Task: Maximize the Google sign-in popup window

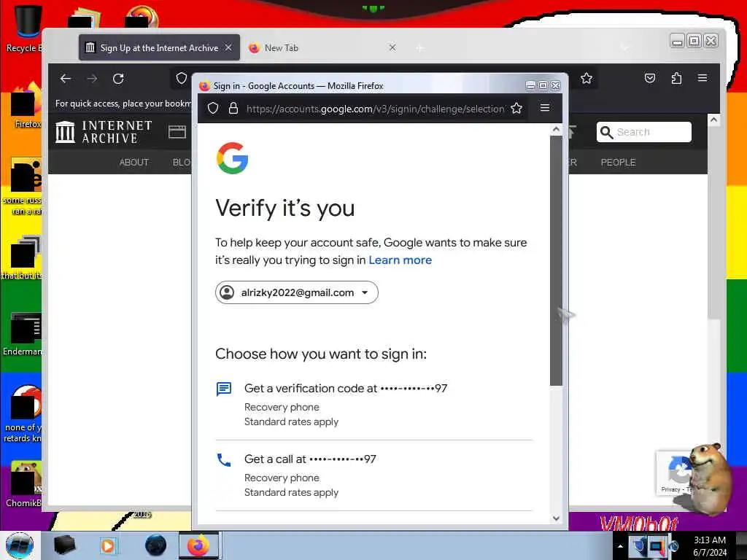Action: point(543,86)
